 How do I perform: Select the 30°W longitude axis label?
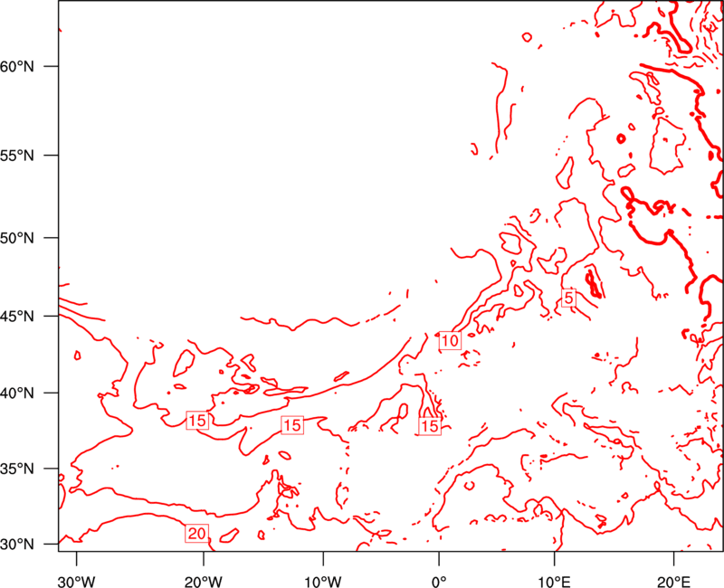(x=77, y=582)
